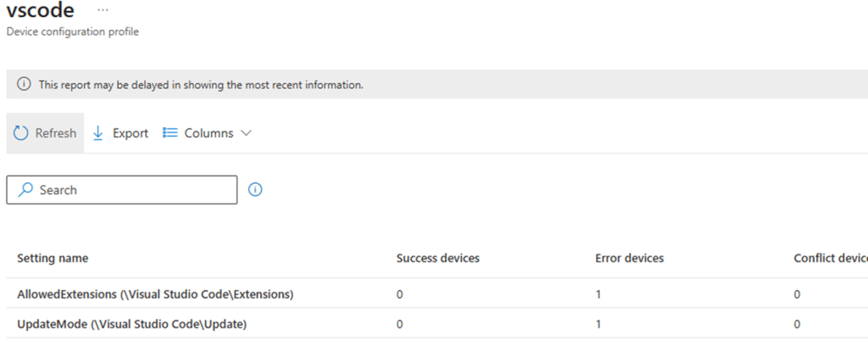The width and height of the screenshot is (868, 358).
Task: Click the Export download arrow icon
Action: tap(97, 133)
